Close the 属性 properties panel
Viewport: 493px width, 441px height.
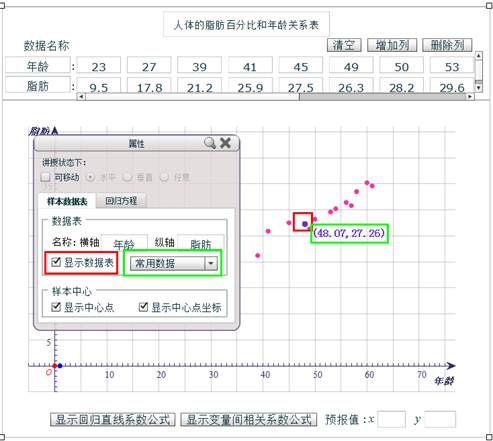[x=226, y=143]
